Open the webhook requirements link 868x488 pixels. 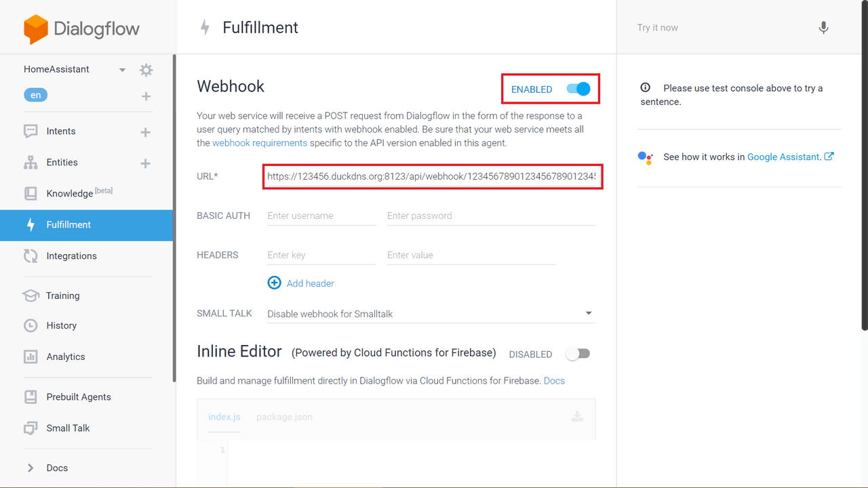260,143
